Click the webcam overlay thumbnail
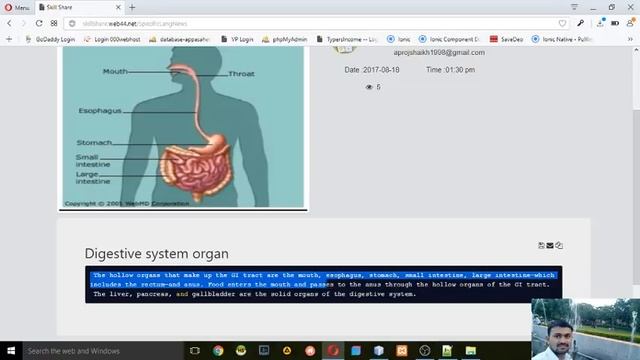This screenshot has height=360, width=640. (x=586, y=329)
